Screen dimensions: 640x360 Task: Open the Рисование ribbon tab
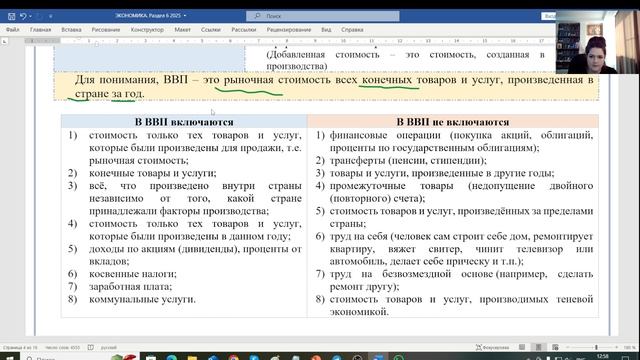point(106,30)
